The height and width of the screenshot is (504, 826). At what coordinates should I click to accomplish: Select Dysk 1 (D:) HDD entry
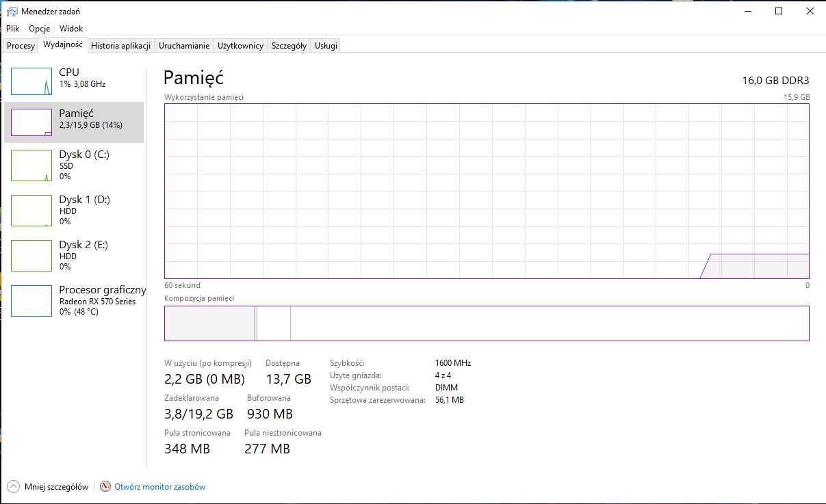(x=75, y=210)
